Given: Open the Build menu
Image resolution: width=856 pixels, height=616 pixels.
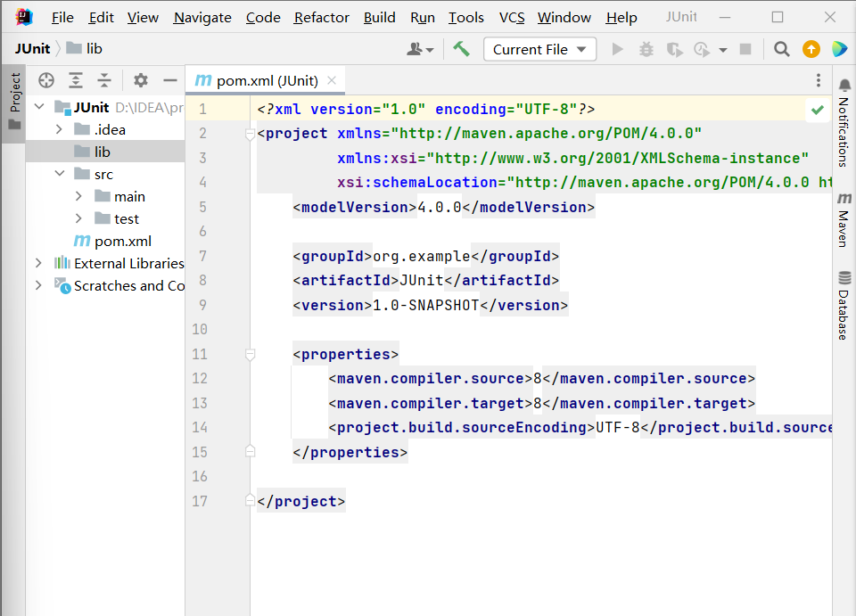Looking at the screenshot, I should click(380, 18).
